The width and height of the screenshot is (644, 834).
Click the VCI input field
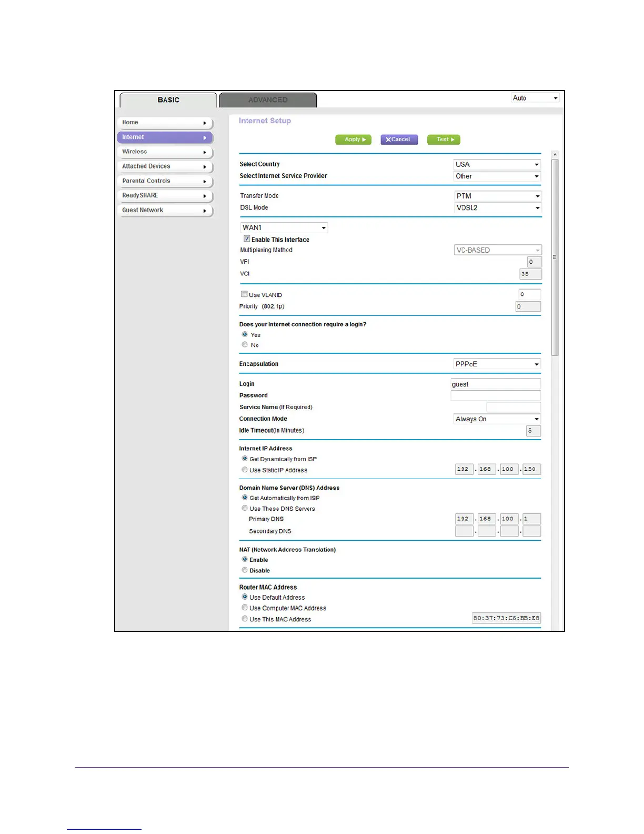tap(530, 274)
